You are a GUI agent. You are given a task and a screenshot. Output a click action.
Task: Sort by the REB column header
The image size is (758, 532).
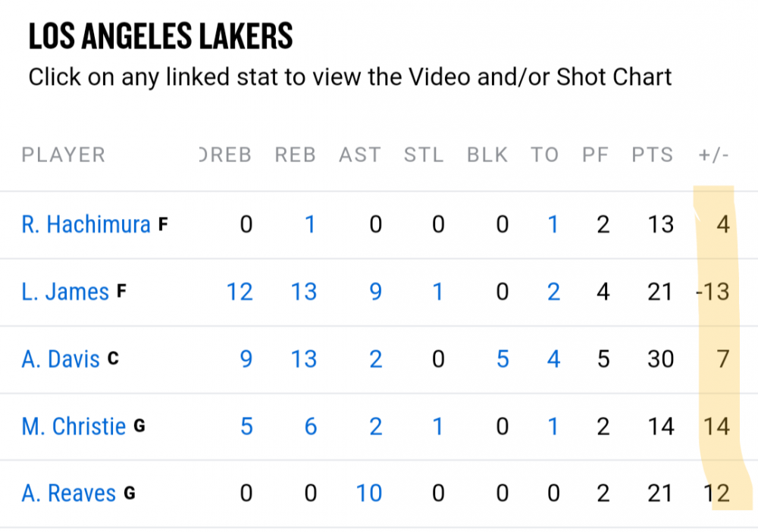pos(295,155)
